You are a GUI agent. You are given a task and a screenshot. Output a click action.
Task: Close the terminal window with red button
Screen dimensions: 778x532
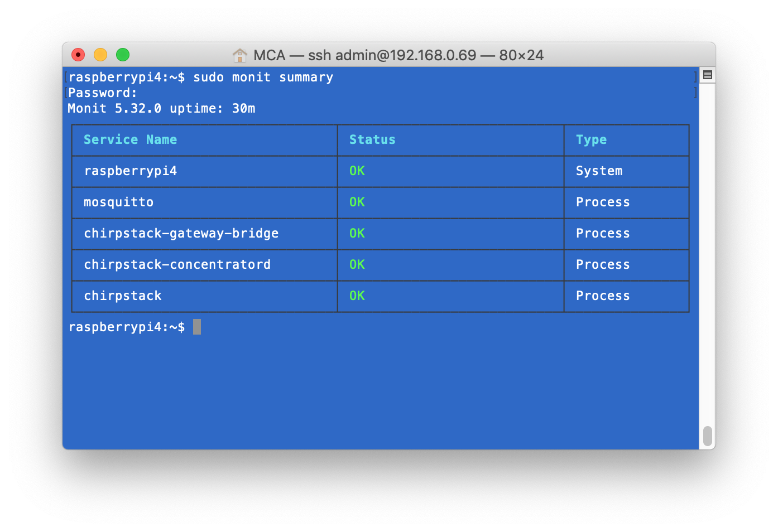[x=78, y=55]
